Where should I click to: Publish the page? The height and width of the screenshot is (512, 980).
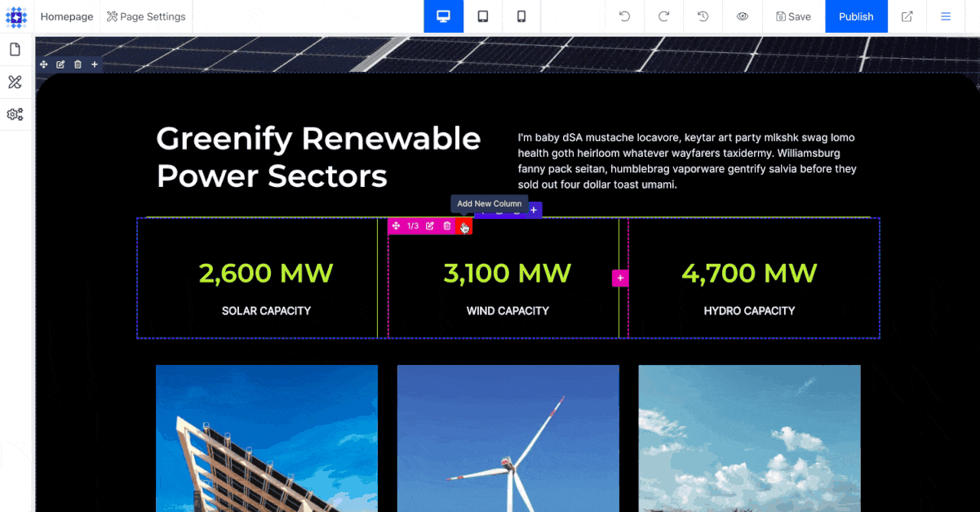tap(856, 16)
